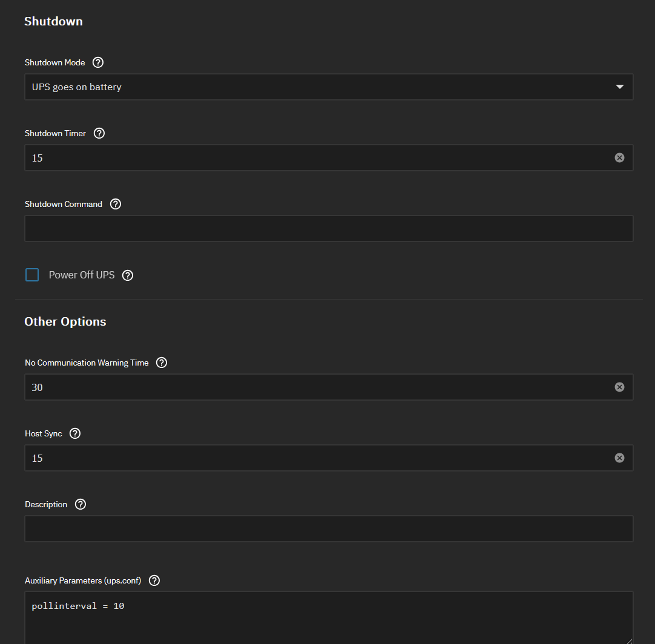
Task: Click into the Shutdown Timer input field
Action: coord(315,158)
